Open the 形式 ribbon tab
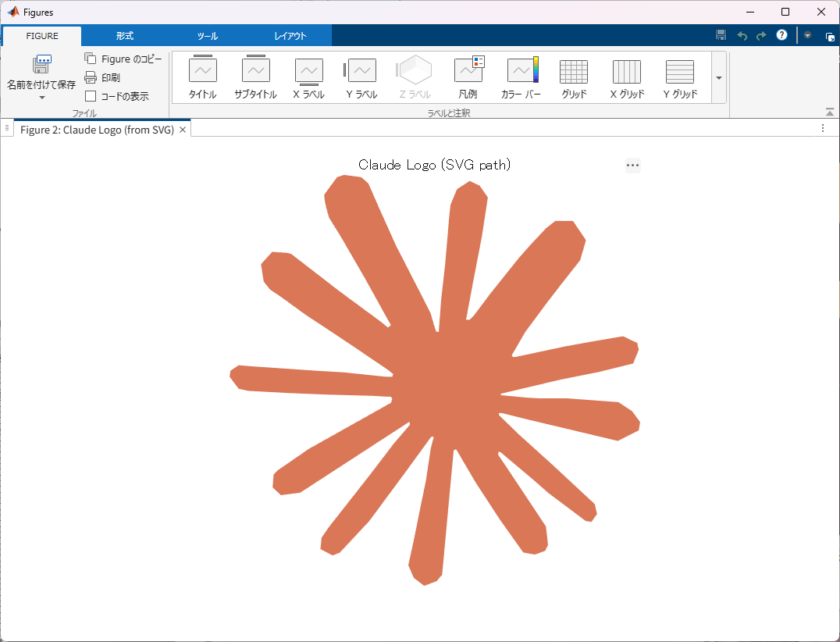Image resolution: width=840 pixels, height=642 pixels. click(124, 36)
